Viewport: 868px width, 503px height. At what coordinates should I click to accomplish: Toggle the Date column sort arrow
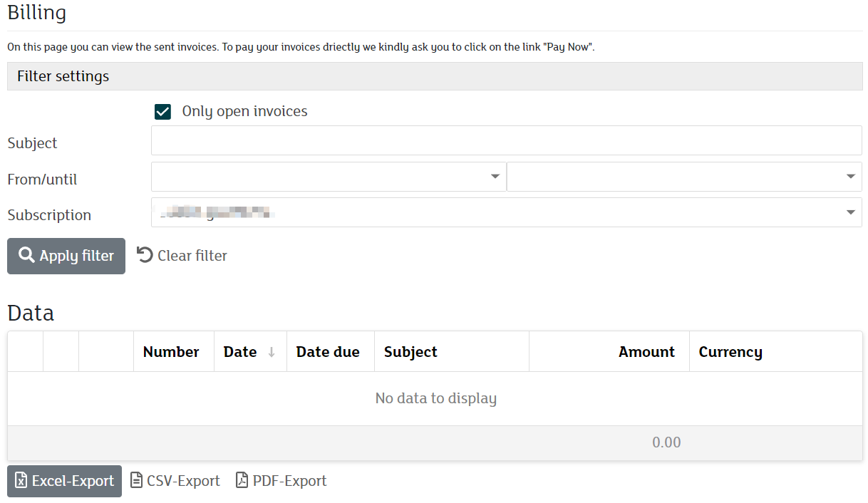coord(272,352)
